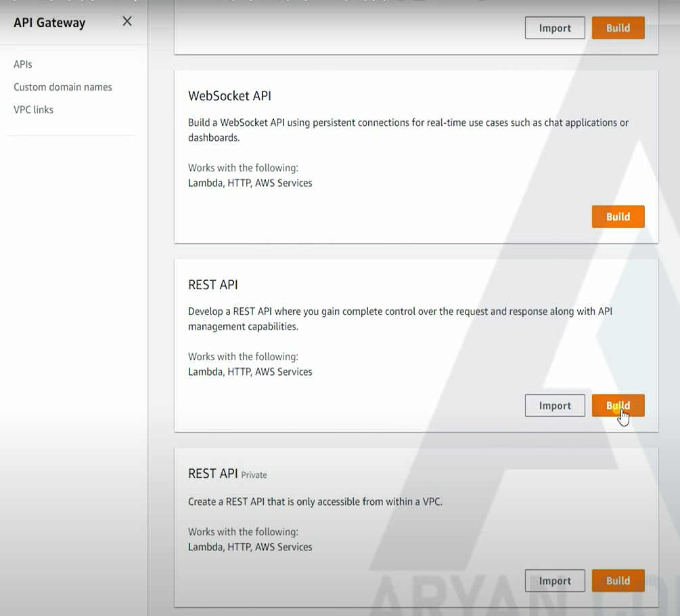This screenshot has height=616, width=680.
Task: Click Import in the topmost card
Action: (555, 28)
